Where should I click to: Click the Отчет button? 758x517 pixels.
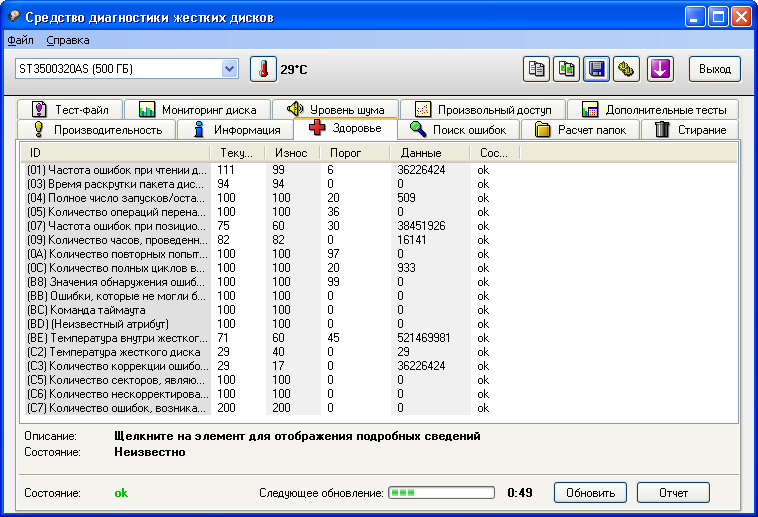coord(672,493)
